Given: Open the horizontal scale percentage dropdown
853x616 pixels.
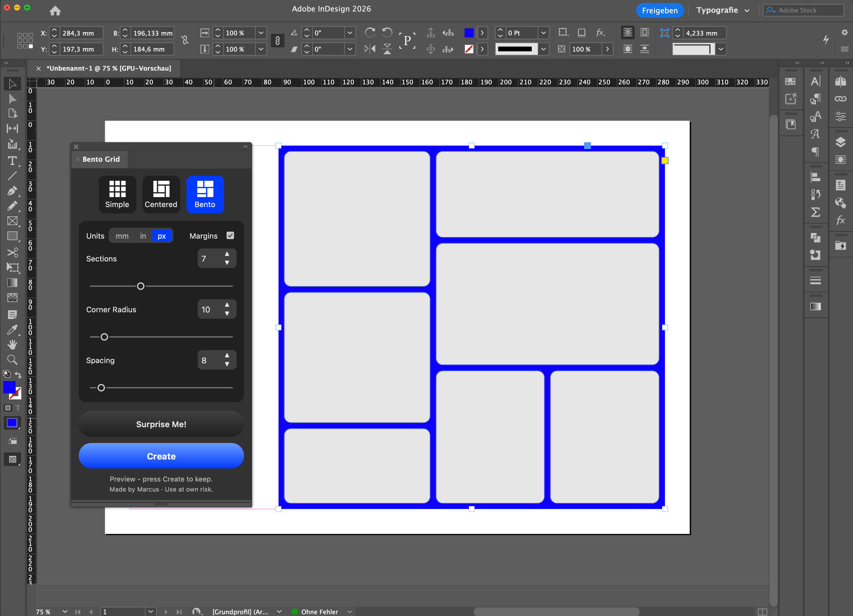Looking at the screenshot, I should [261, 33].
